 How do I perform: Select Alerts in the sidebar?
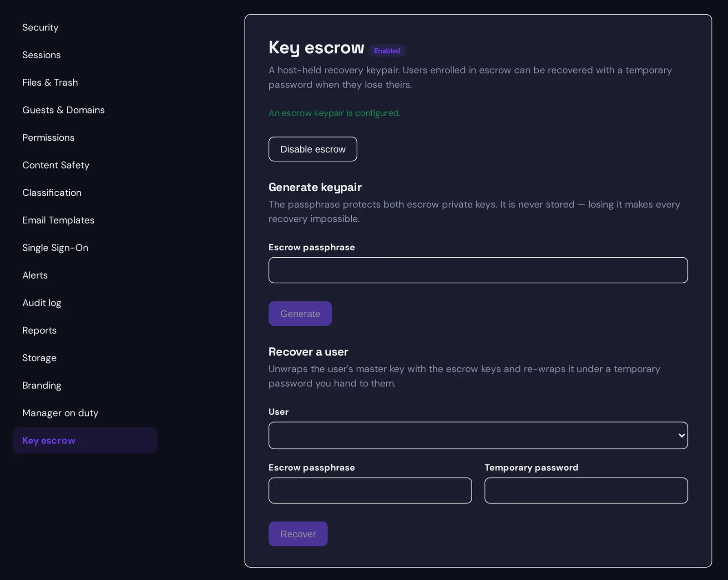pos(85,275)
